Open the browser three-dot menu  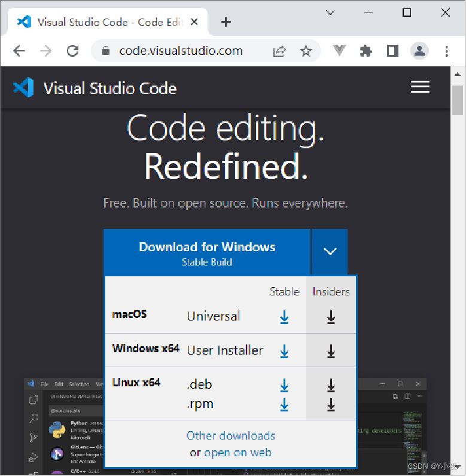coord(447,51)
